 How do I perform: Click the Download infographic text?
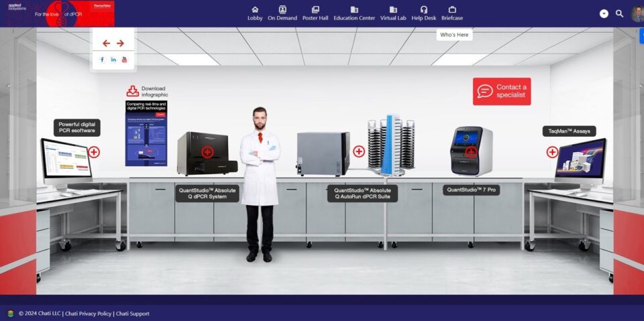154,92
